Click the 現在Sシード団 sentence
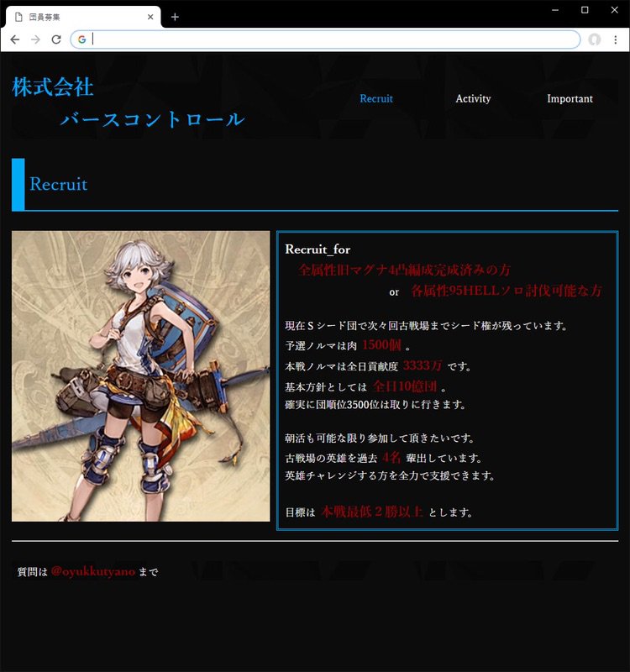630x672 pixels. tap(426, 326)
